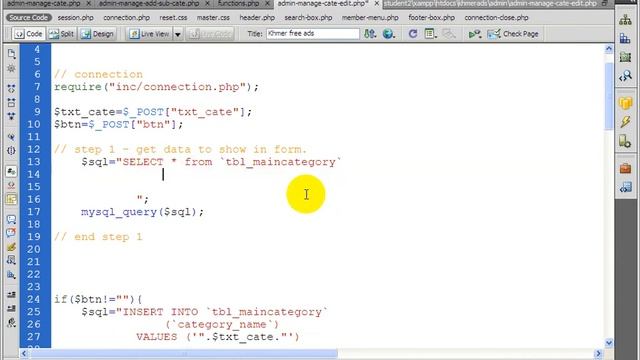This screenshot has height=360, width=640.
Task: Open File Management menu icon
Action: tap(370, 34)
